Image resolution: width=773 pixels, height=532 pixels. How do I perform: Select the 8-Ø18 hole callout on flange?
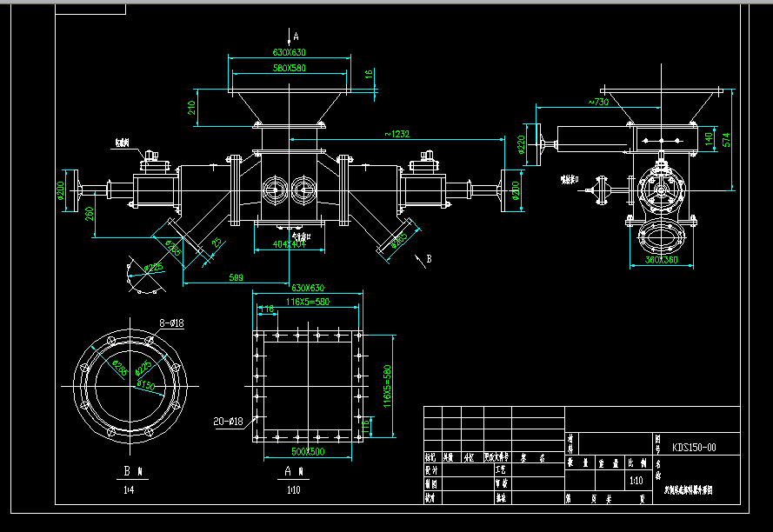(170, 322)
